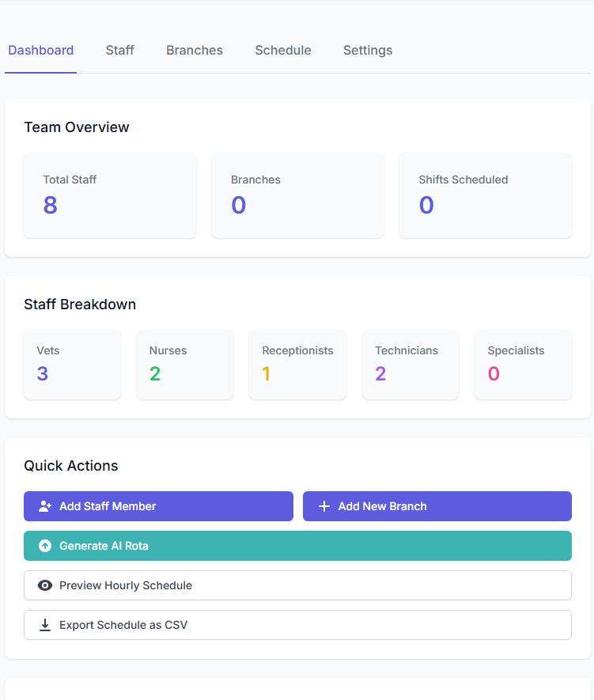This screenshot has height=700, width=594.
Task: Click the Specialists count card
Action: (523, 365)
